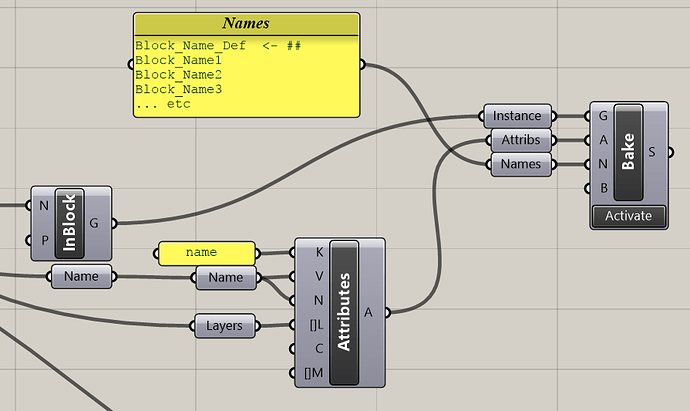Screen dimensions: 690x411
Task: Click the G input of Bake
Action: 603,116
